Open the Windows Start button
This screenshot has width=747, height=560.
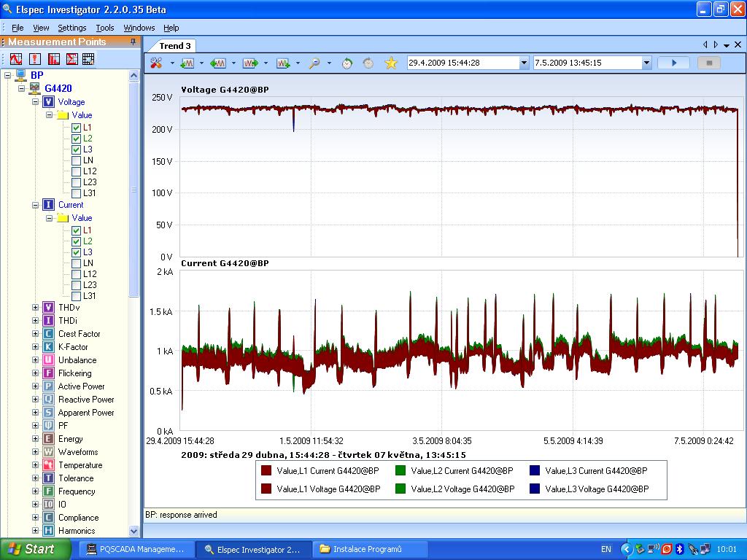34,549
